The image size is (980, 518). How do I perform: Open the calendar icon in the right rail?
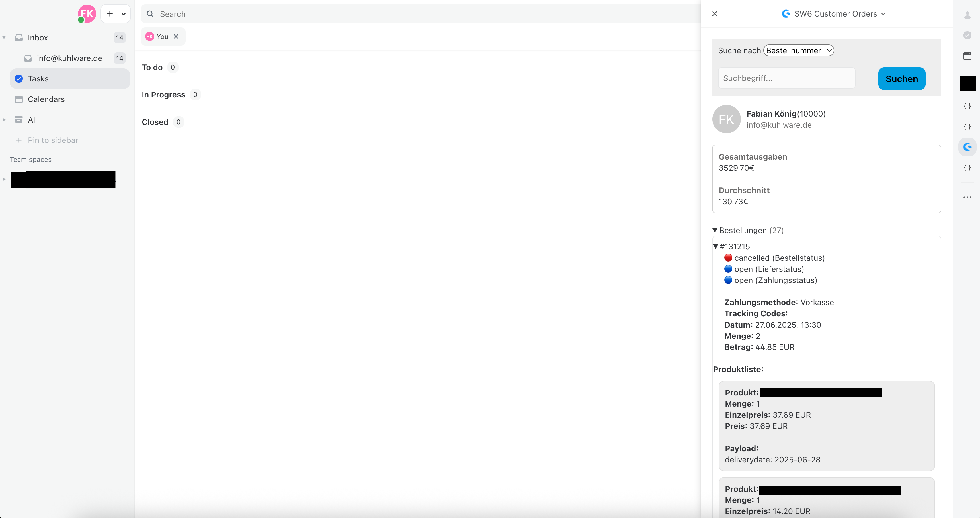tap(967, 56)
